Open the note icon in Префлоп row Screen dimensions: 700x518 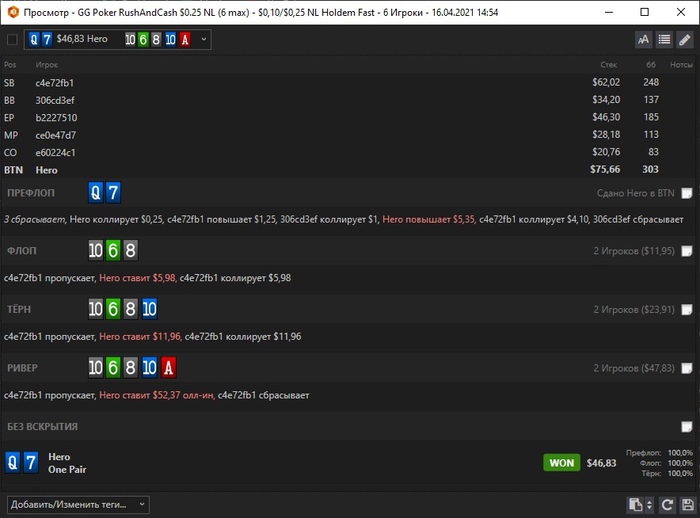pyautogui.click(x=687, y=193)
